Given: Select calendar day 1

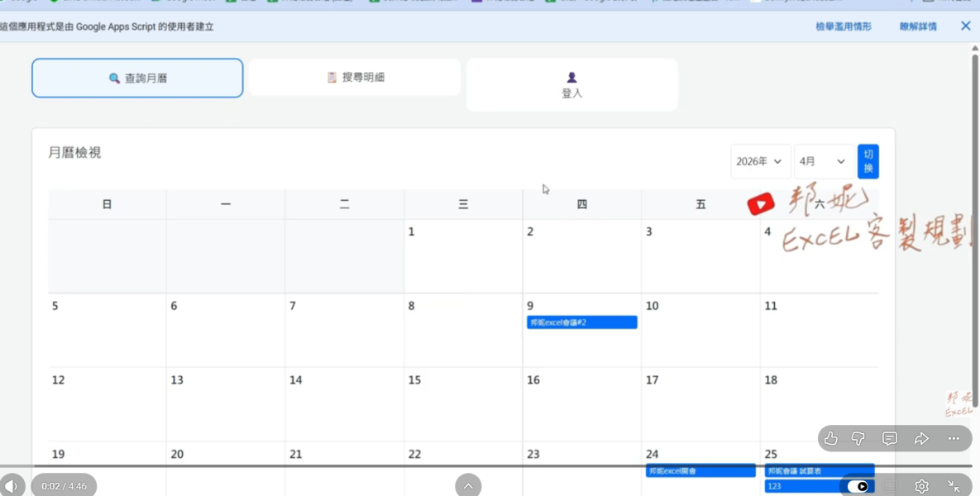Looking at the screenshot, I should [463, 256].
